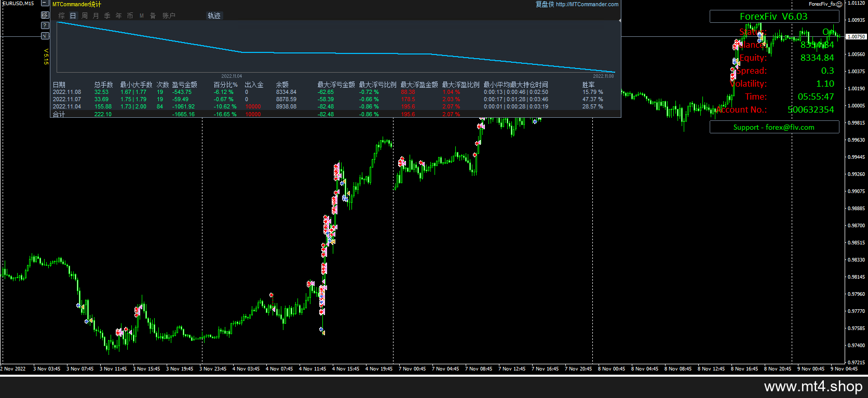Click the -1061.92 profit value
Image resolution: width=868 pixels, height=398 pixels.
coord(183,106)
